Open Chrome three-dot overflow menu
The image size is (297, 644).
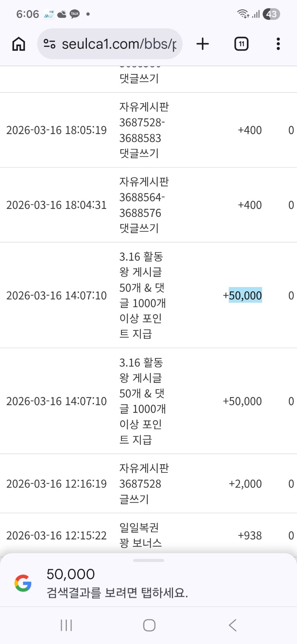[278, 44]
